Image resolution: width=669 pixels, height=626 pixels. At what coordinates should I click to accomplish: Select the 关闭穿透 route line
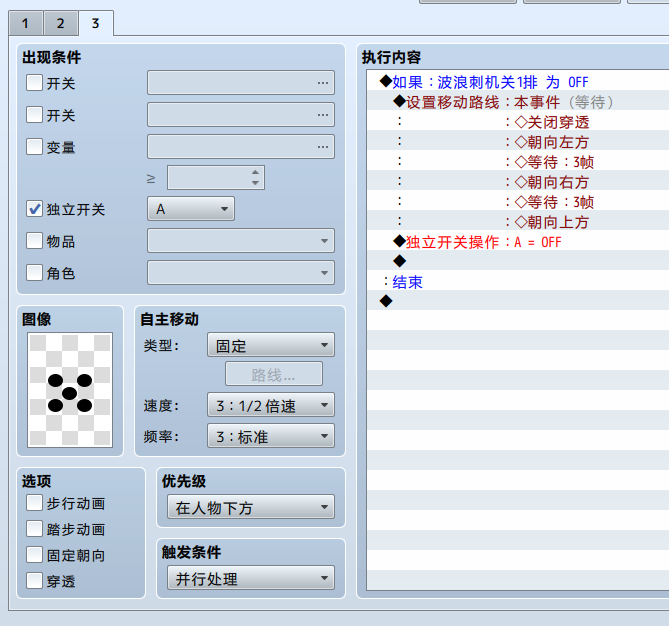point(518,121)
